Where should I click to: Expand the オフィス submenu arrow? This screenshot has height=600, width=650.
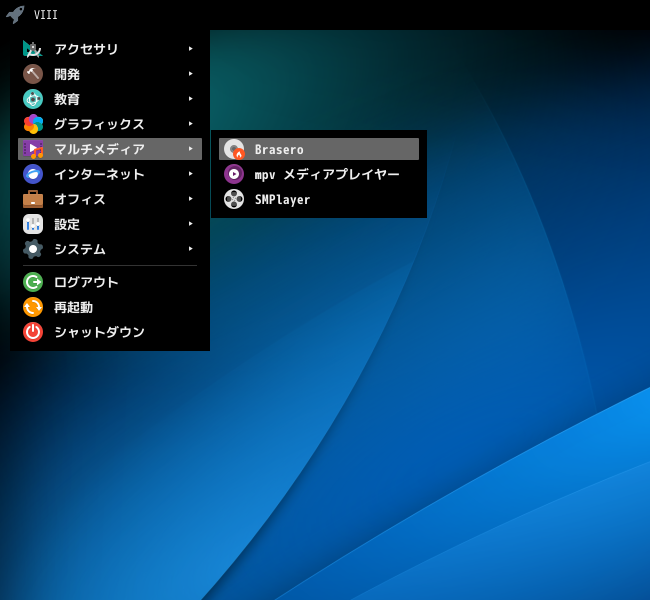(190, 199)
